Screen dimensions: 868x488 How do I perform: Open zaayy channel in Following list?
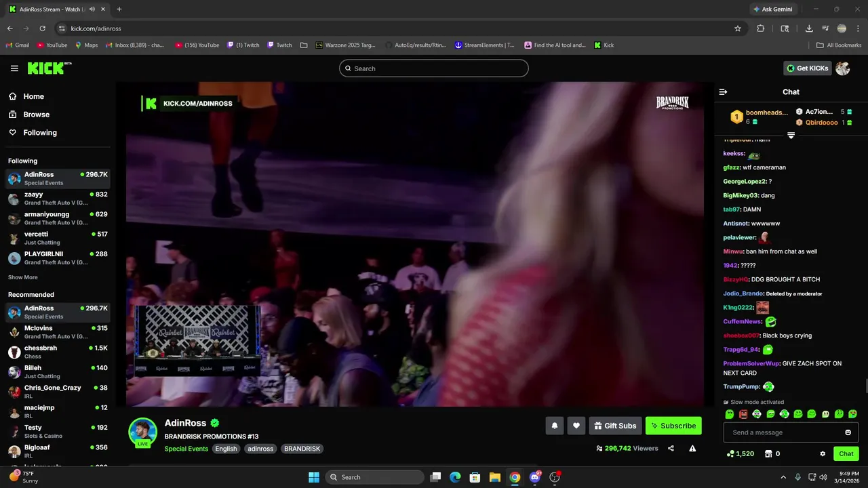click(58, 199)
